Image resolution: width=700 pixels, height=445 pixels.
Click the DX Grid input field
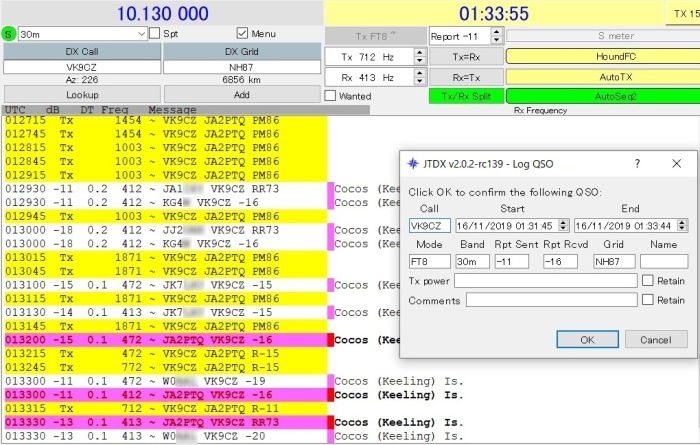(x=242, y=67)
